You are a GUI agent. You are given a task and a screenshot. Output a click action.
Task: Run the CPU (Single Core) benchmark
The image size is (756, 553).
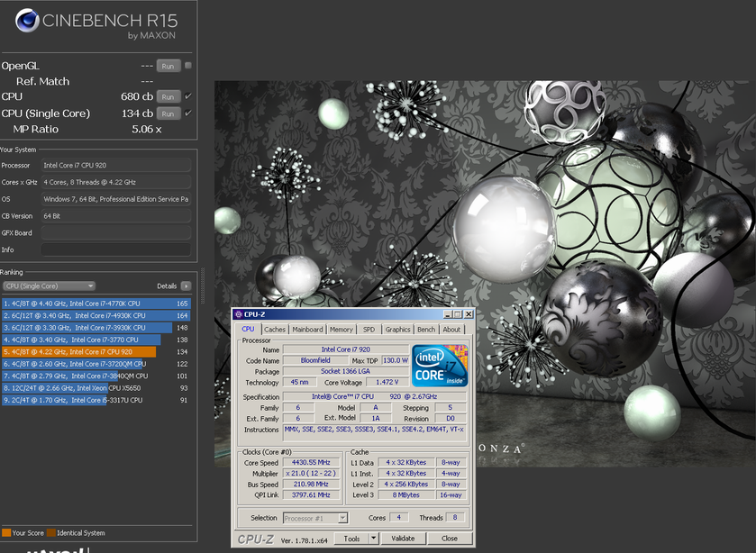pos(168,113)
